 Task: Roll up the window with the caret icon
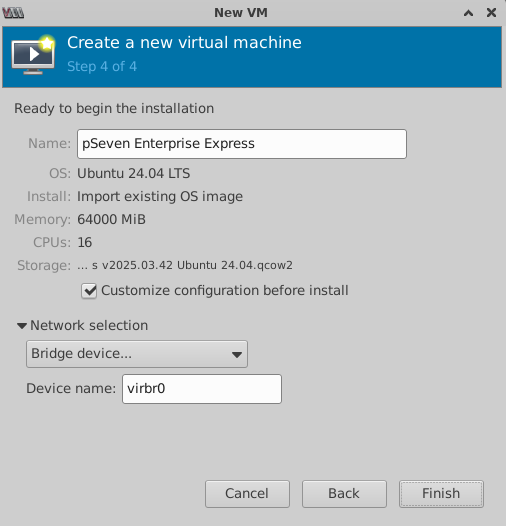pyautogui.click(x=468, y=13)
